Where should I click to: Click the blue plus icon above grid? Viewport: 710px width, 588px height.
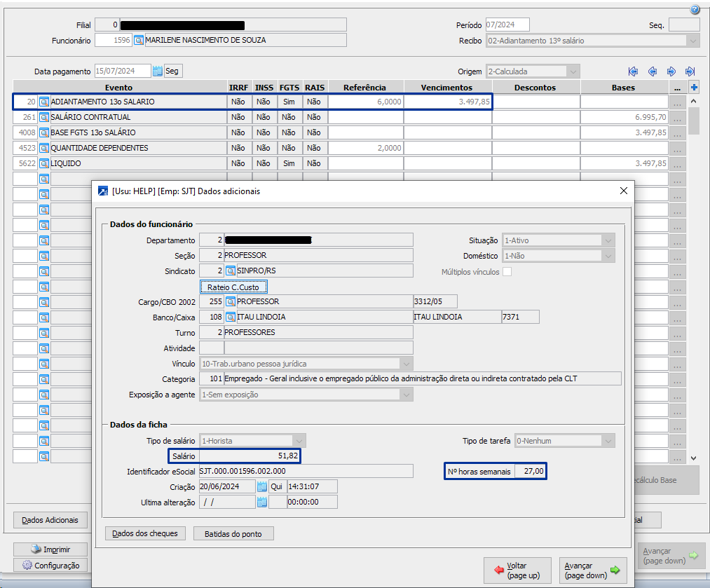(x=694, y=88)
